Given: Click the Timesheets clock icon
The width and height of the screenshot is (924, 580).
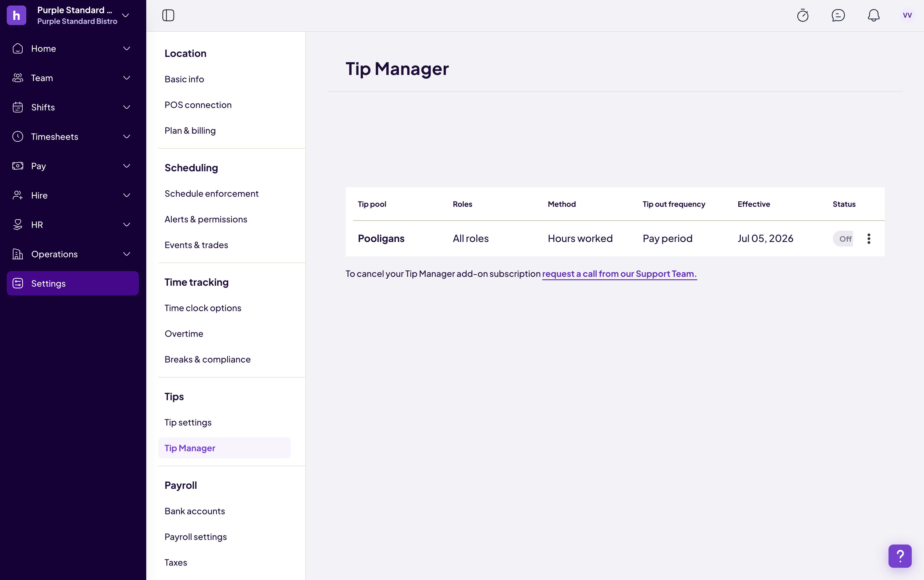Looking at the screenshot, I should pos(18,136).
